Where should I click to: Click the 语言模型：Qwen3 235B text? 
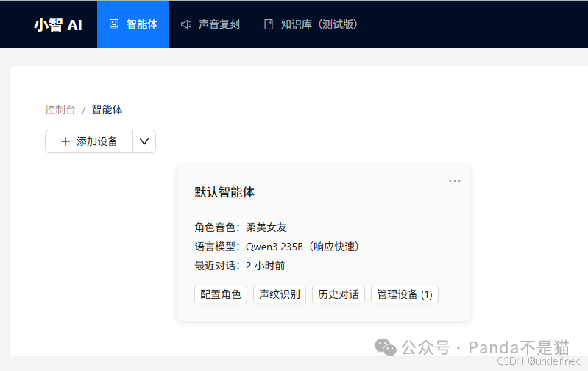277,247
